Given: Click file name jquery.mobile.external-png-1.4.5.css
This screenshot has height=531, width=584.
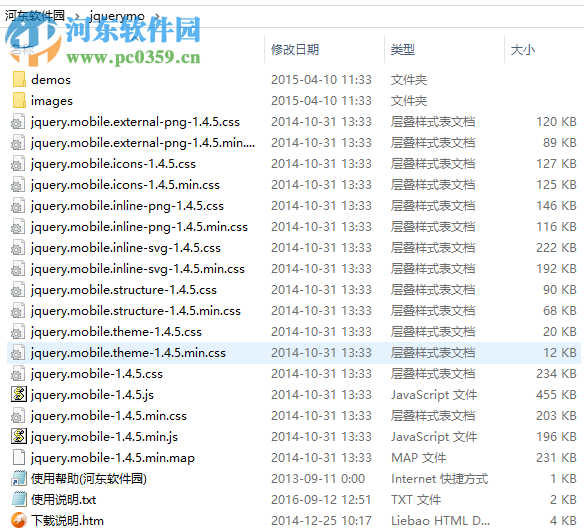Looking at the screenshot, I should pos(136,122).
